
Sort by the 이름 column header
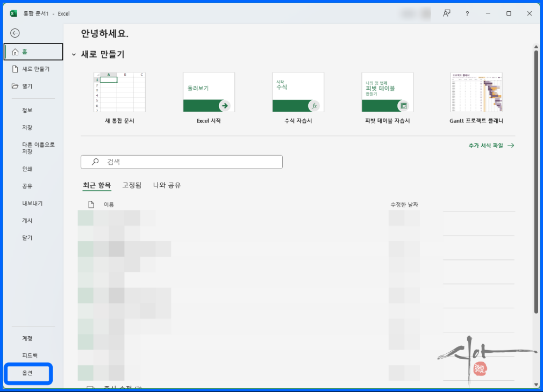tap(109, 205)
